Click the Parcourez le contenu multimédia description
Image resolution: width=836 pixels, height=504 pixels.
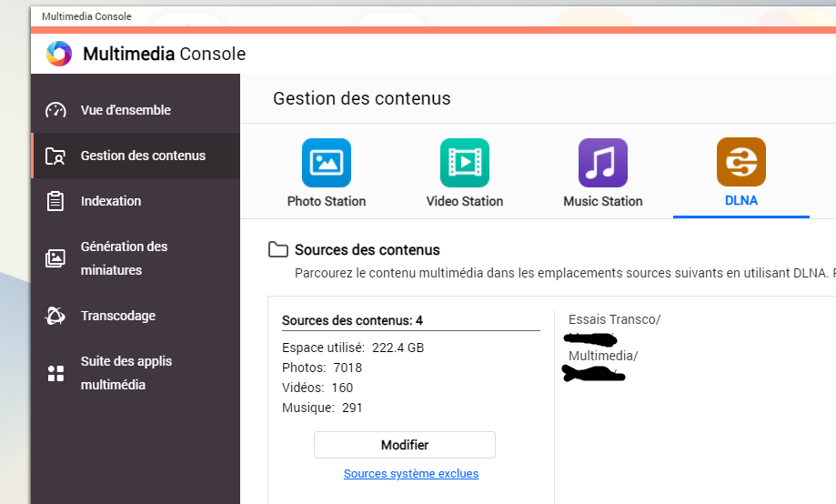pos(565,273)
